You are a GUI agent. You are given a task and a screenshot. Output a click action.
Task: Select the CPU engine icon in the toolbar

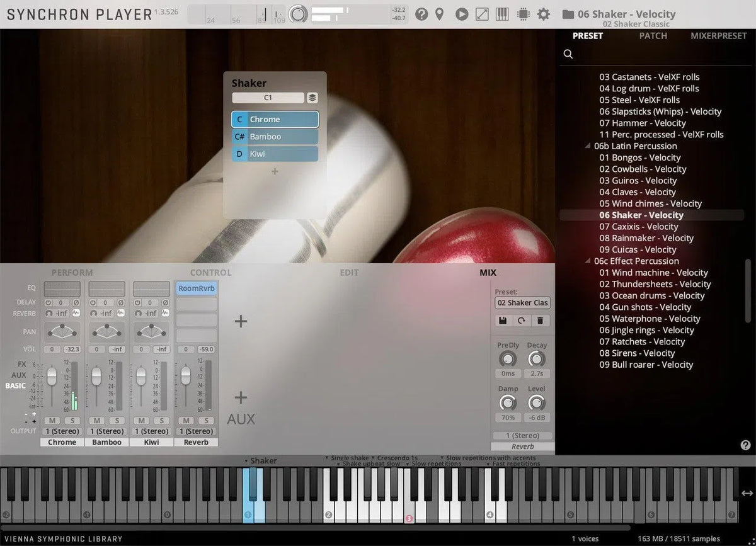[x=523, y=13]
